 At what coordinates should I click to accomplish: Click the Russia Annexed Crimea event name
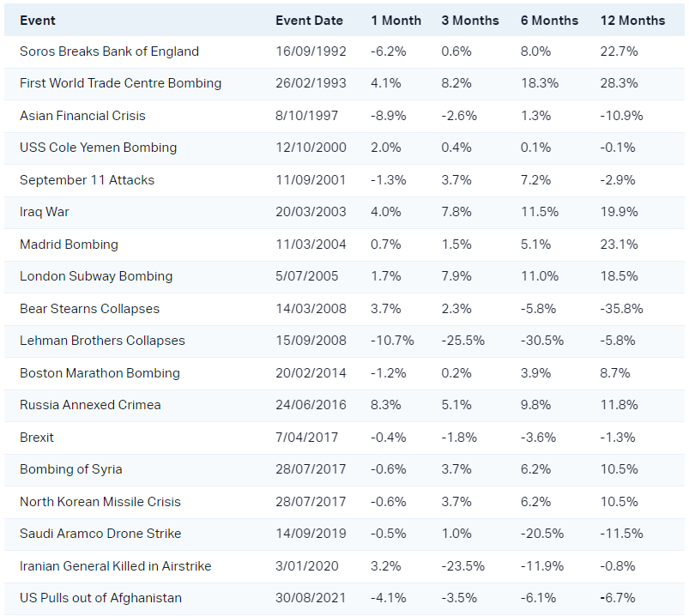point(90,405)
